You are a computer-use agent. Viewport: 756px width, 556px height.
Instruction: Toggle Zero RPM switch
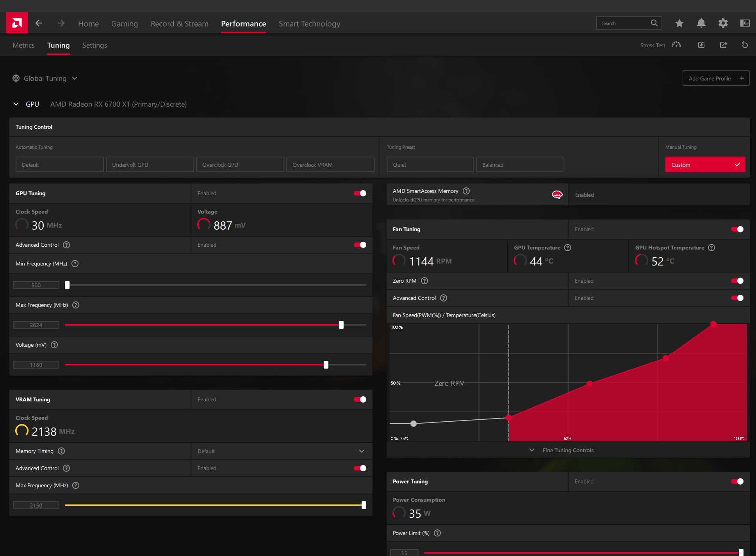pos(737,281)
